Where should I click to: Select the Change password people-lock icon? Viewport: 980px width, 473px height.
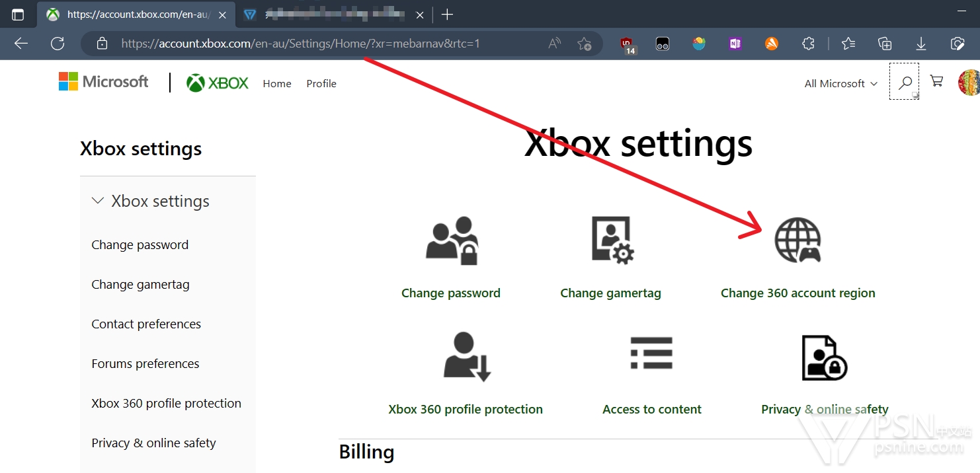[452, 241]
